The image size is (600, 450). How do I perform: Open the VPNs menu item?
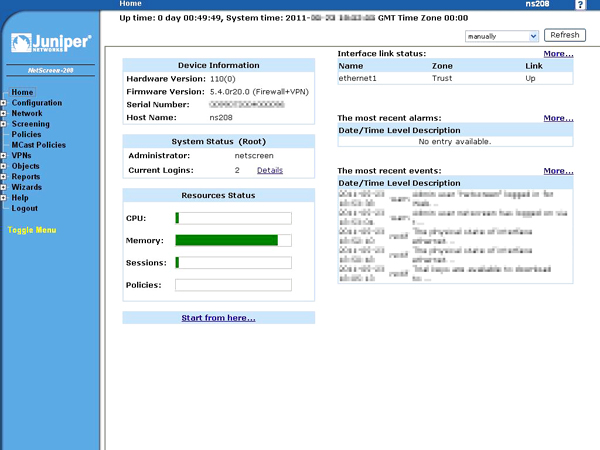click(21, 156)
